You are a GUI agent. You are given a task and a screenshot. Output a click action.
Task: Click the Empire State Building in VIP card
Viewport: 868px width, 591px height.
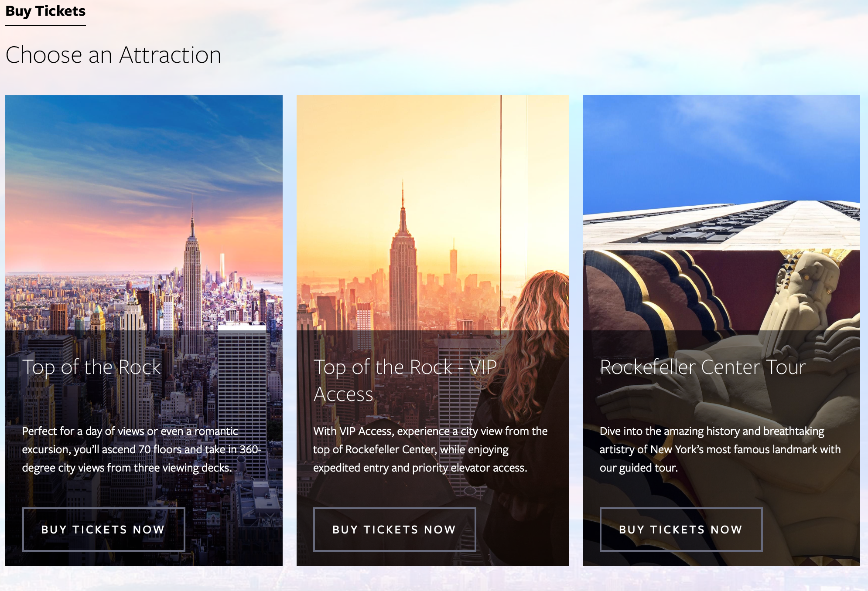coord(403,270)
